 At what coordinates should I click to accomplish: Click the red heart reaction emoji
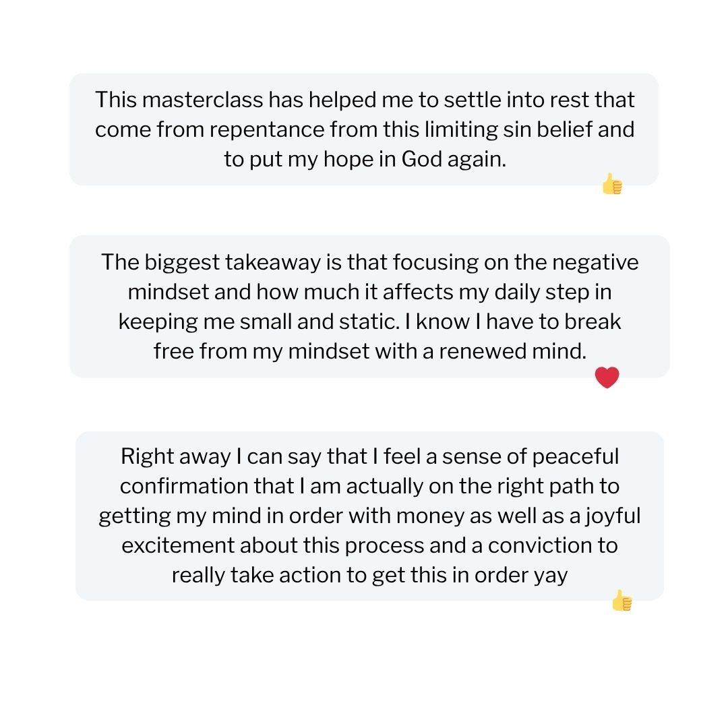pyautogui.click(x=607, y=377)
